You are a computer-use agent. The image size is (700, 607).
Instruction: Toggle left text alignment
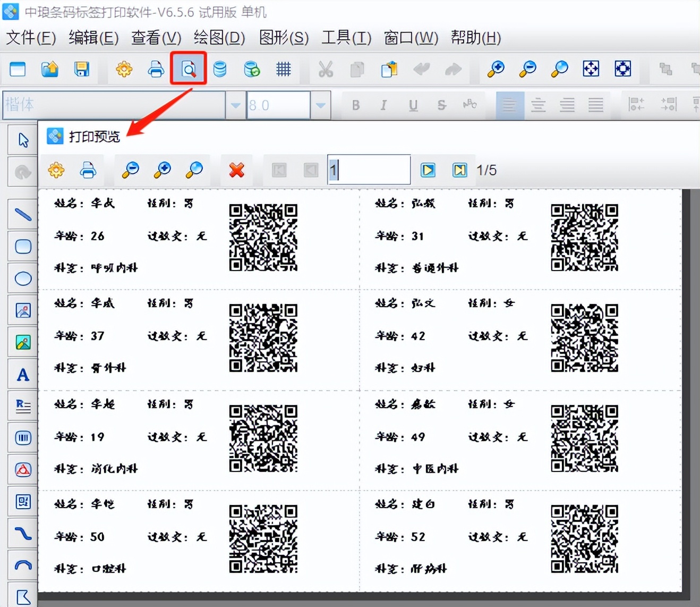click(x=509, y=105)
